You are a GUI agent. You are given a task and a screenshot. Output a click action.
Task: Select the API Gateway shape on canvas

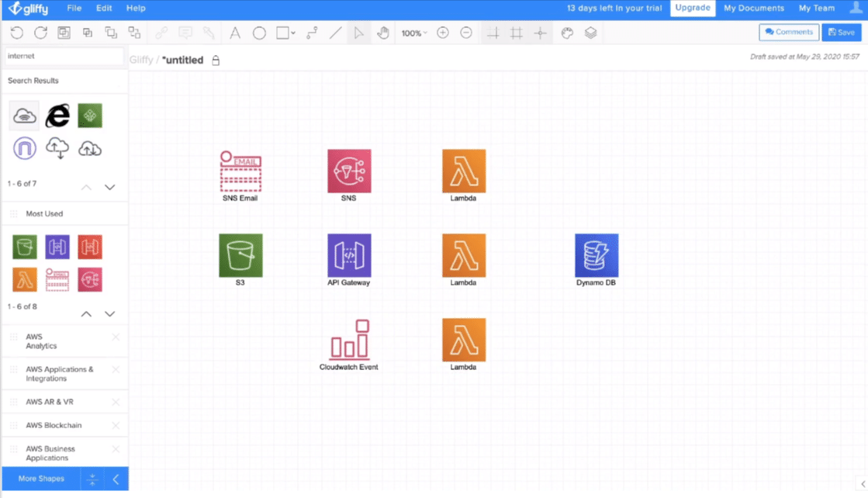click(349, 255)
